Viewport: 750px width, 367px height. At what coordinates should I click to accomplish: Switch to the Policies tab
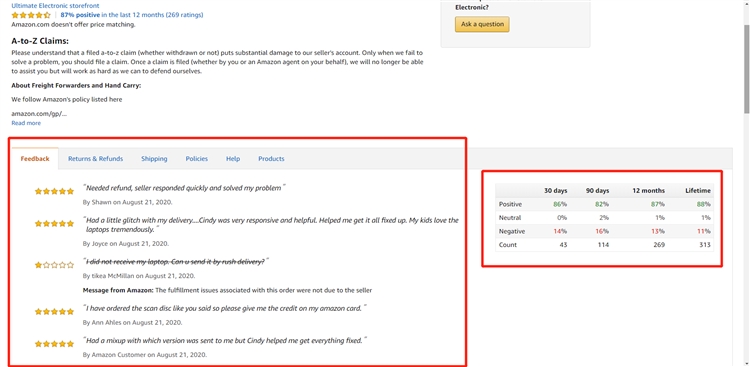click(197, 159)
